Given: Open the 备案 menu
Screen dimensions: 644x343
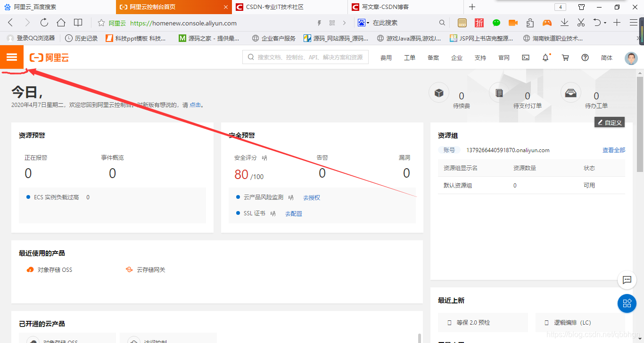Looking at the screenshot, I should [433, 57].
